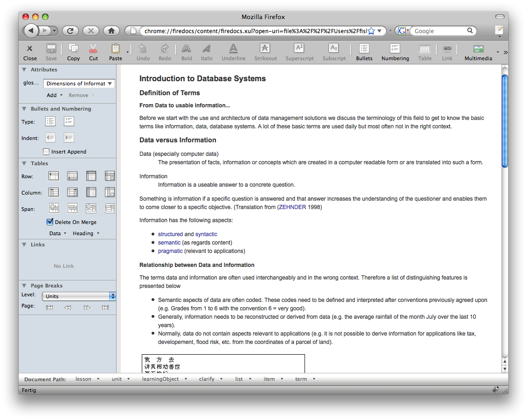Image resolution: width=527 pixels, height=420 pixels.
Task: Click the URL address bar
Action: (x=255, y=31)
